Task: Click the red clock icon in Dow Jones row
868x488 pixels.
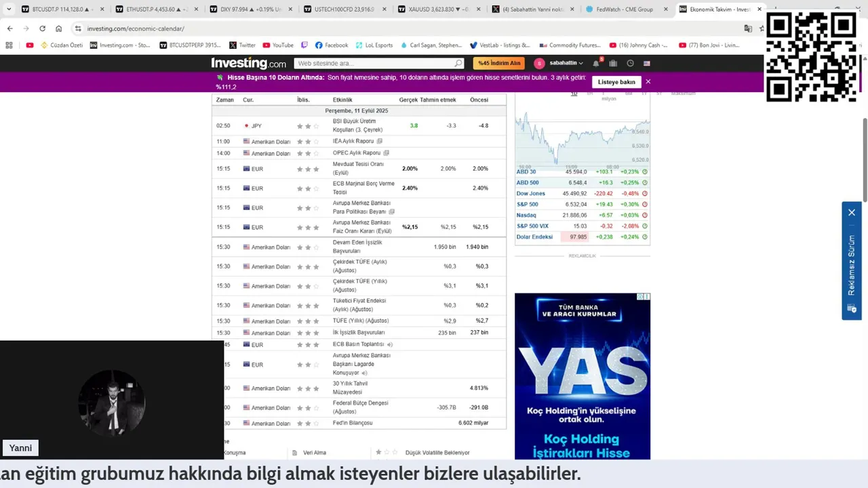Action: click(644, 193)
